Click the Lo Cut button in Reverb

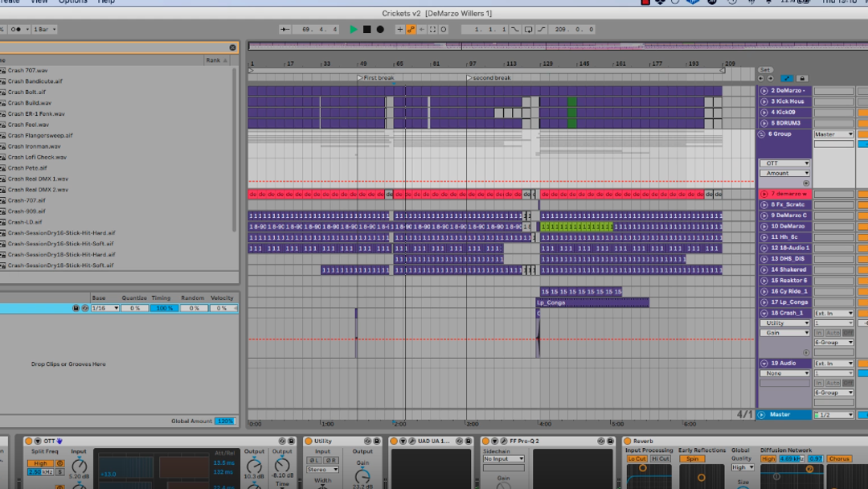(637, 459)
